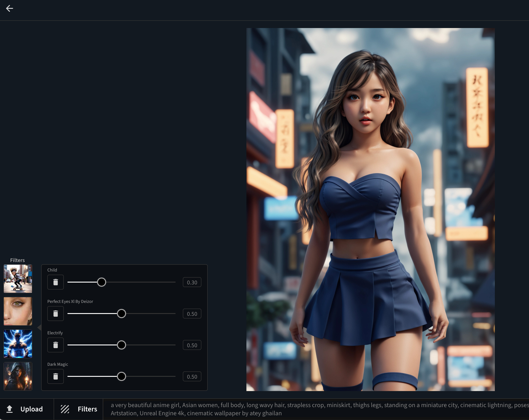Click the Electrify strength value field
Image resolution: width=529 pixels, height=420 pixels.
coord(192,345)
